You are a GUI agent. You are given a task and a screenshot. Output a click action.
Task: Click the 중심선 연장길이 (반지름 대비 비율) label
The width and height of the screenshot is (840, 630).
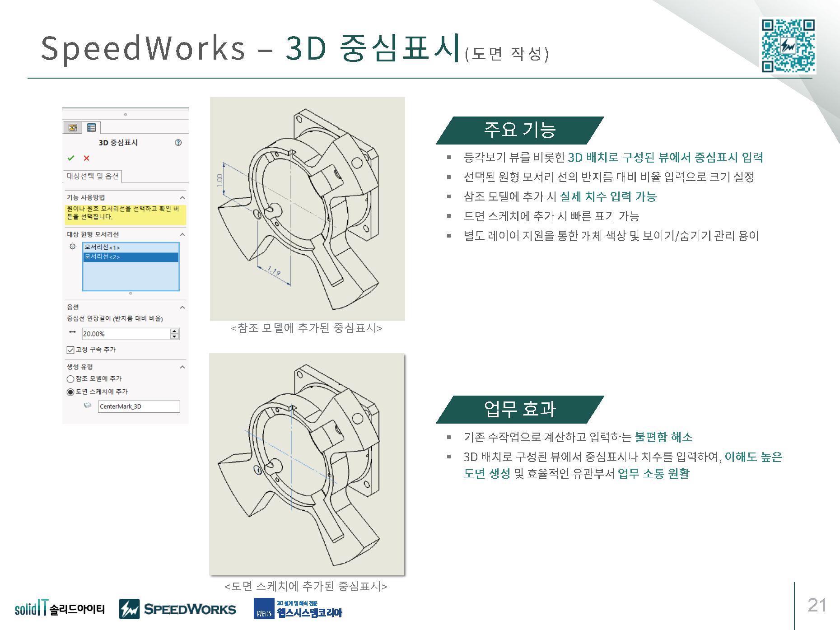pyautogui.click(x=115, y=318)
